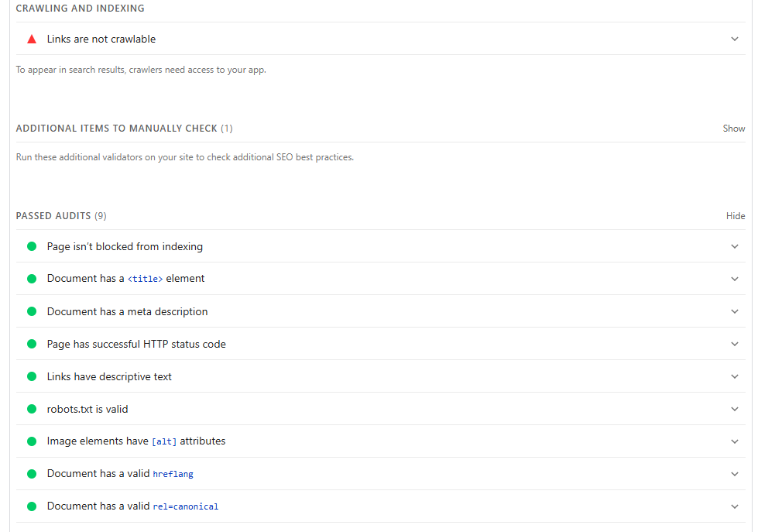Expand the 'Links have descriptive text' audit

(734, 376)
